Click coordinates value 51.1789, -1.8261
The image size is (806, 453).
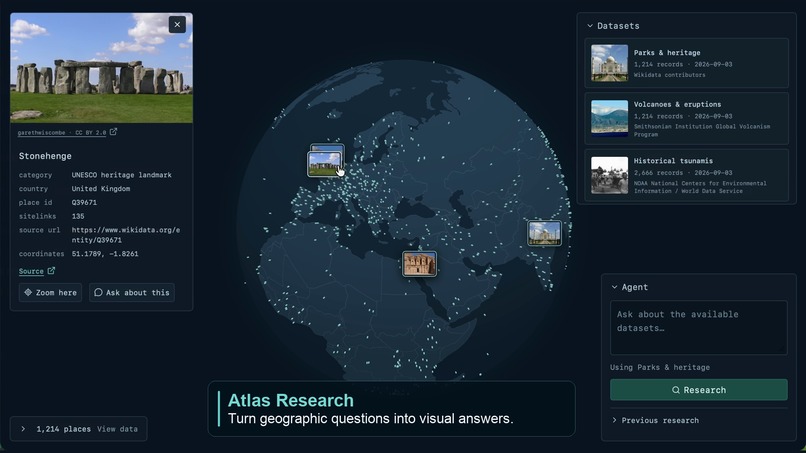105,253
